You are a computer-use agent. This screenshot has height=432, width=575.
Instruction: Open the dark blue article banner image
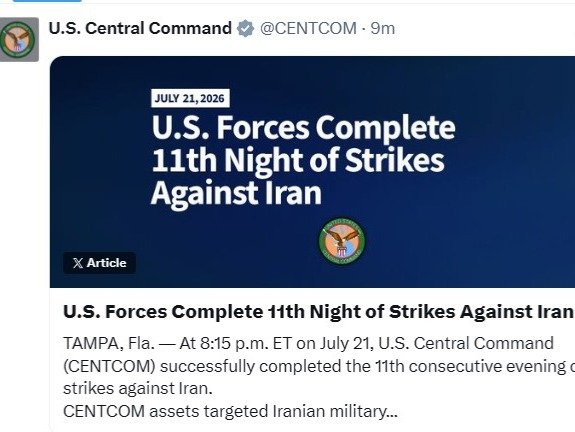[x=312, y=172]
